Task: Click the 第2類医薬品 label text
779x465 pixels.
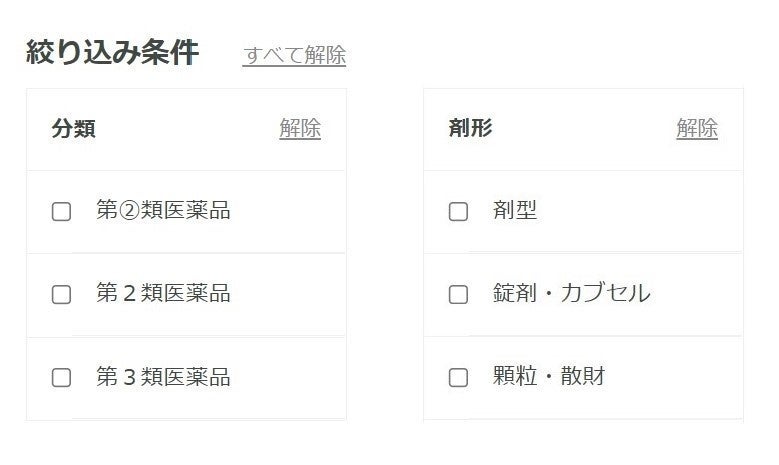Action: click(163, 293)
